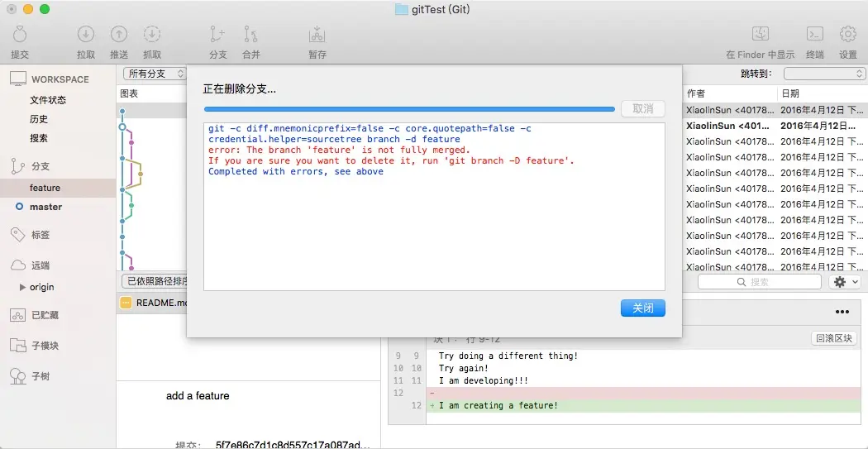
Task: Click the WORKSPACE monitor icon in sidebar
Action: tap(18, 79)
